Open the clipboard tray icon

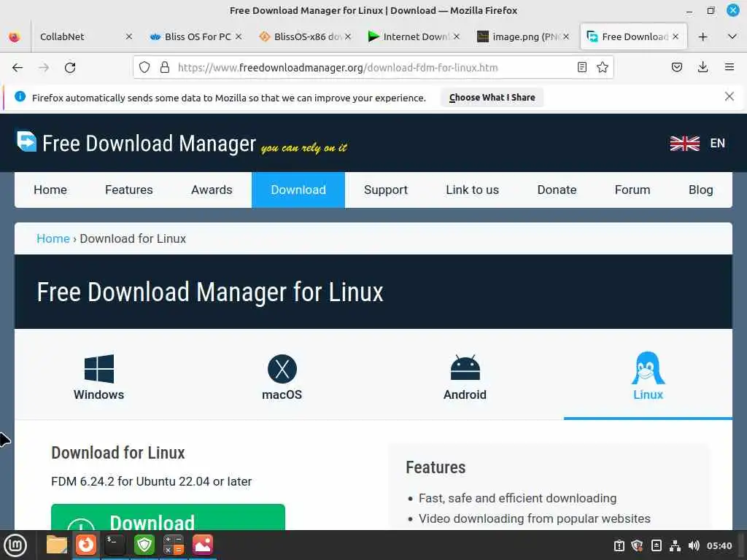pyautogui.click(x=619, y=545)
